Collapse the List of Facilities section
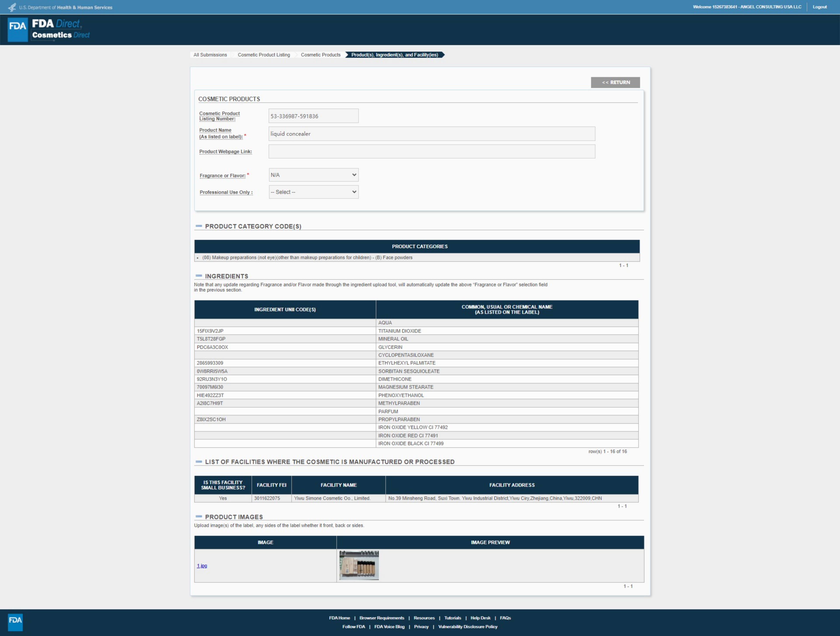 (199, 462)
